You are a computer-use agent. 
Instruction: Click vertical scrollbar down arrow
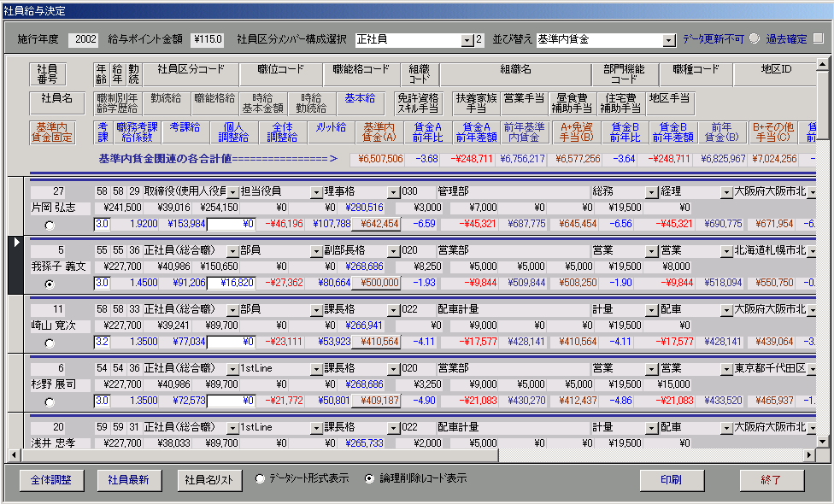point(823,442)
